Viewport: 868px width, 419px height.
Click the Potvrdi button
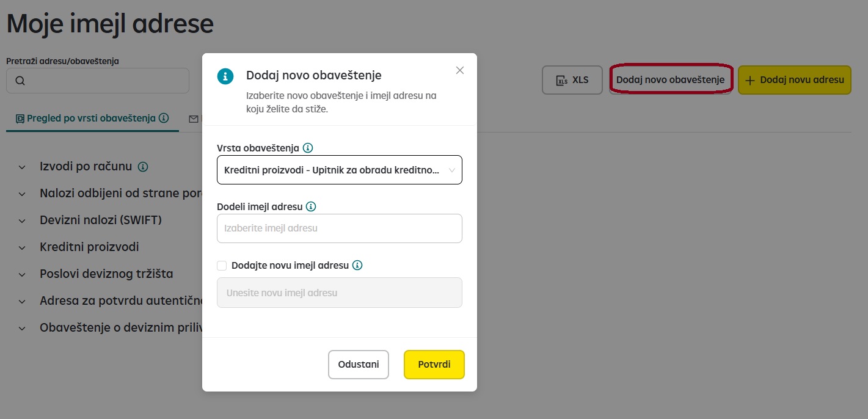pyautogui.click(x=434, y=365)
